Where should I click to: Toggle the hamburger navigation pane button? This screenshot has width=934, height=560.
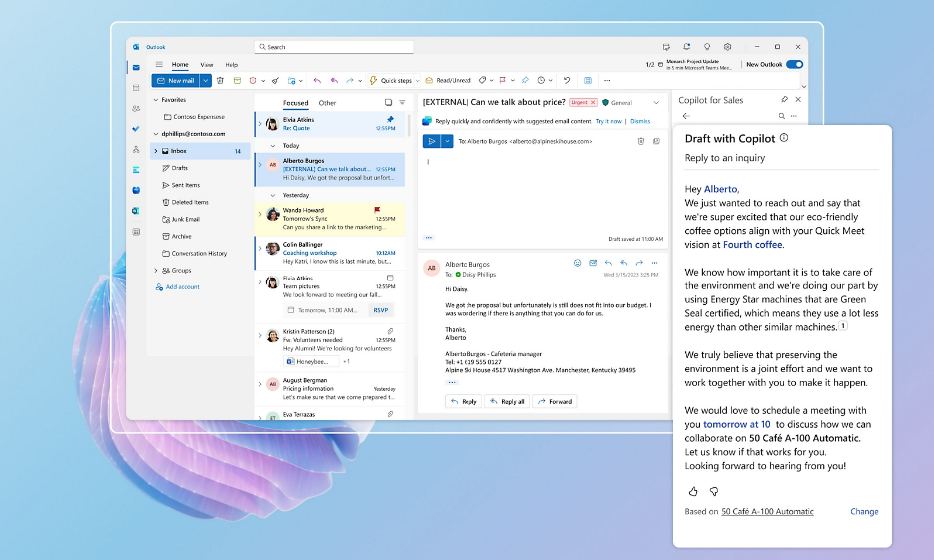(159, 64)
